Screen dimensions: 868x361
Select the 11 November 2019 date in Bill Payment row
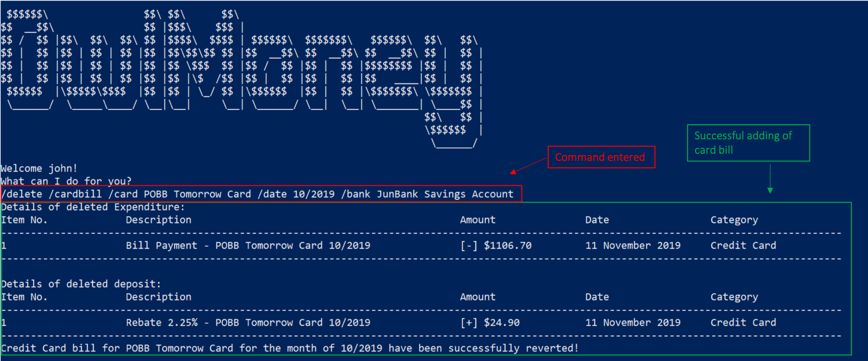(632, 246)
